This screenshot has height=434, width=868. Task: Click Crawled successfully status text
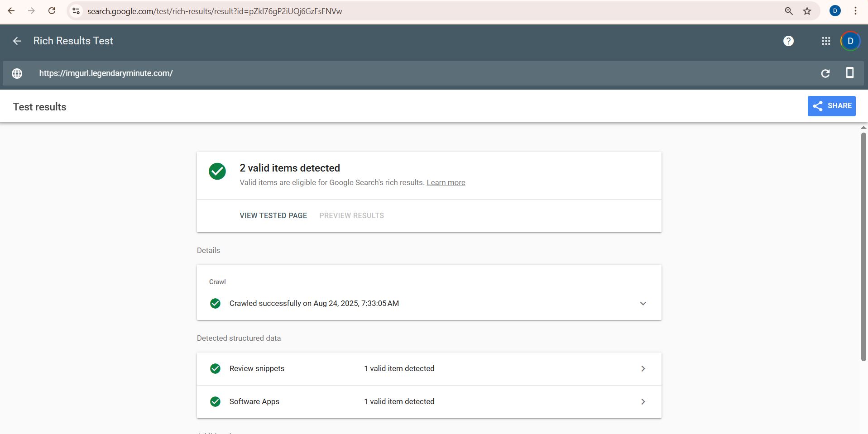(314, 303)
